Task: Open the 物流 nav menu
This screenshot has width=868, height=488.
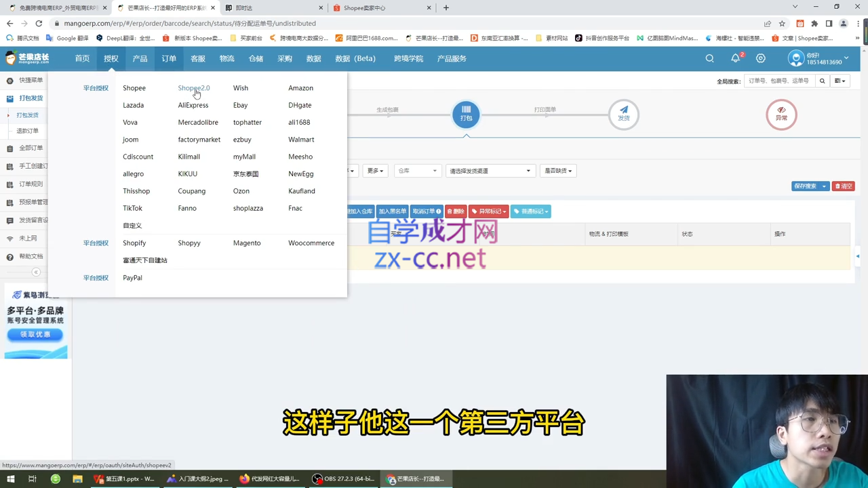Action: point(226,58)
